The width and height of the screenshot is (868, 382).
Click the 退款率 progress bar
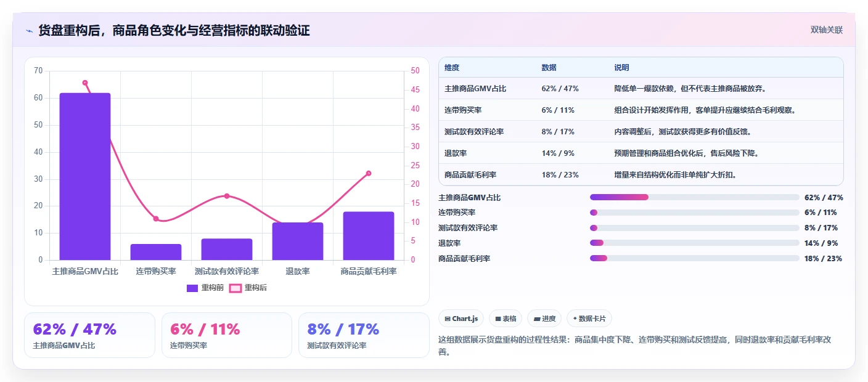coord(695,243)
